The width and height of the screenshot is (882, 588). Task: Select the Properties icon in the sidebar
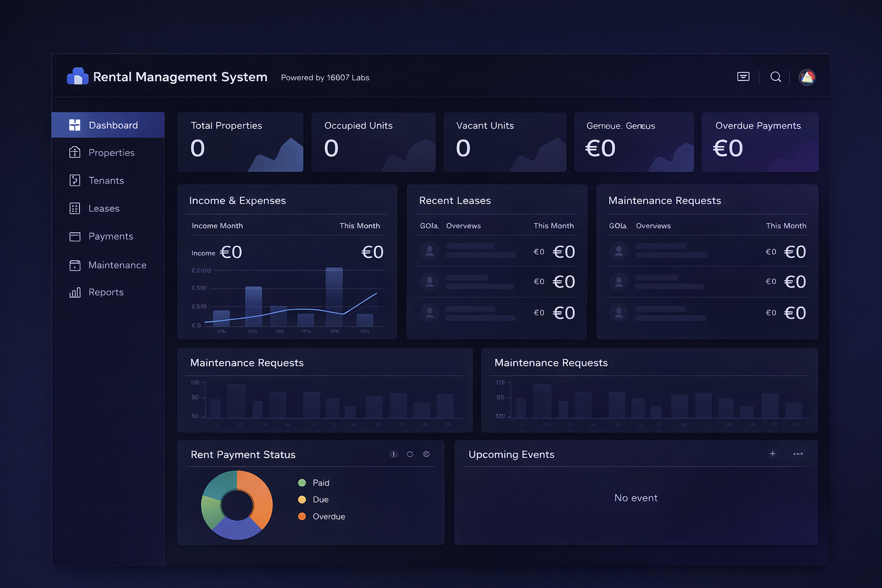(x=75, y=152)
